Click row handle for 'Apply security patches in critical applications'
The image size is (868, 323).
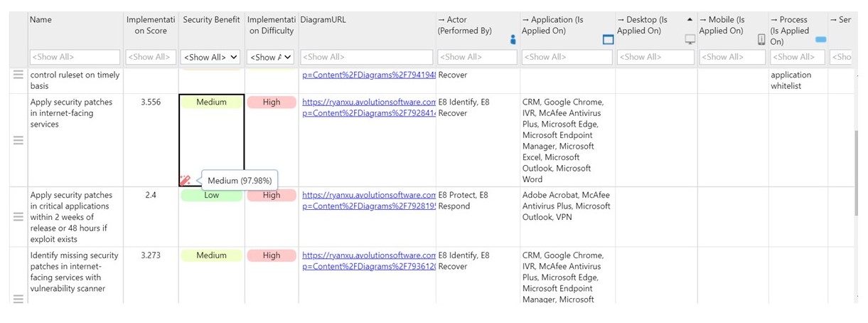coord(18,216)
